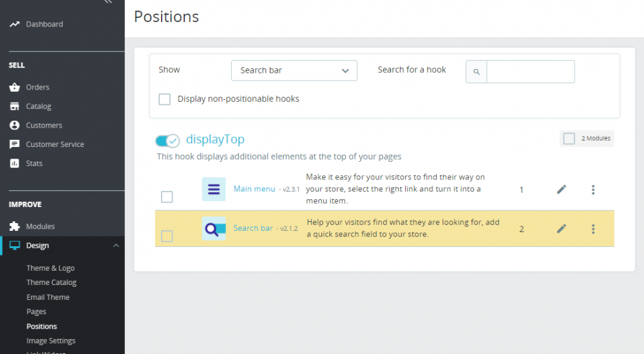Click the Orders basket icon in sidebar
This screenshot has width=644, height=354.
click(14, 87)
